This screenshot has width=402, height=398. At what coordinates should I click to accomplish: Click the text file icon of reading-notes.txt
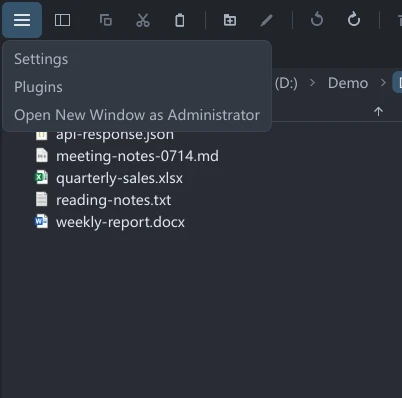[42, 199]
